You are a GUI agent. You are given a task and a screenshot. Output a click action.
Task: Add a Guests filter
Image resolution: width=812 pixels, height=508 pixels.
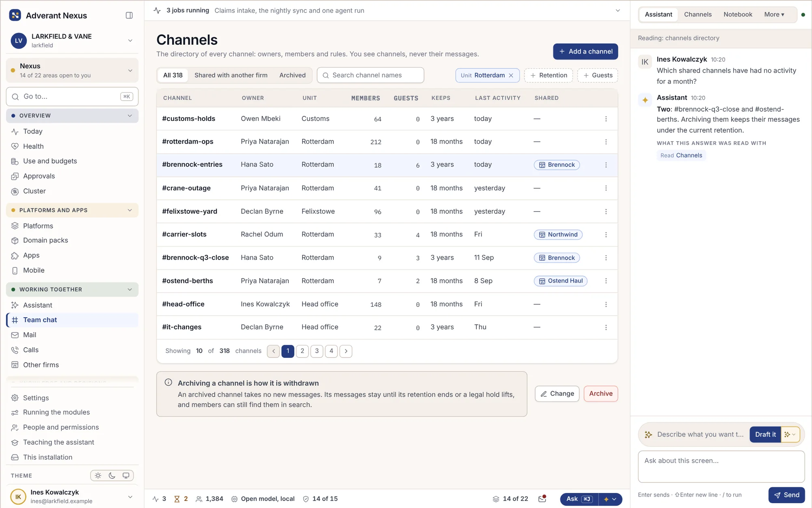[598, 75]
